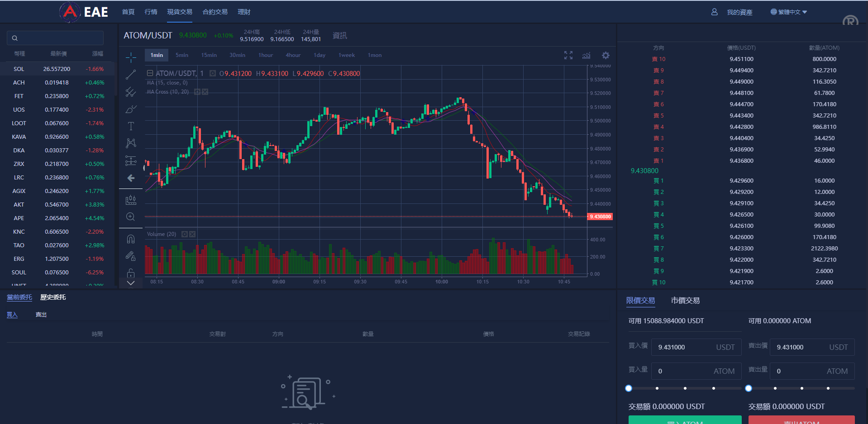Click the red 賣出ATOM button

tap(801, 420)
